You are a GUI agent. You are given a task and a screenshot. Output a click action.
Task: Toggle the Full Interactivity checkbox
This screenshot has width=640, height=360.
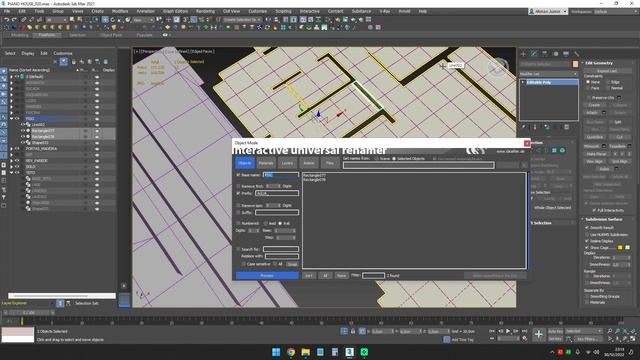pos(594,210)
